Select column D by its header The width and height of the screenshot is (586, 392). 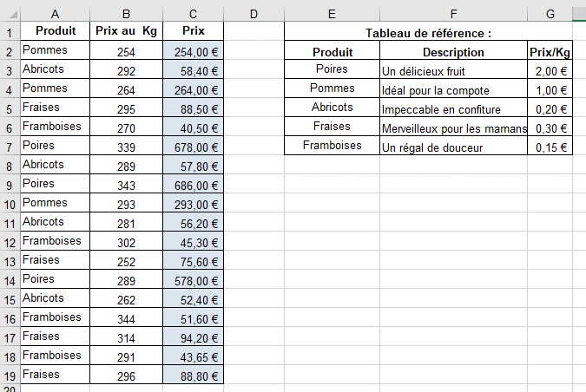[x=253, y=12]
